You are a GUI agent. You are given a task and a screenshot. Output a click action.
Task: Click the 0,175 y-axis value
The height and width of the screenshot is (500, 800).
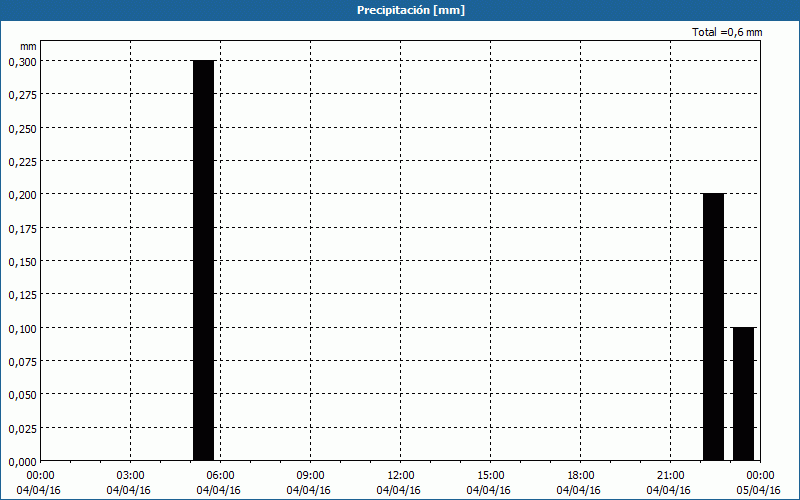22,229
